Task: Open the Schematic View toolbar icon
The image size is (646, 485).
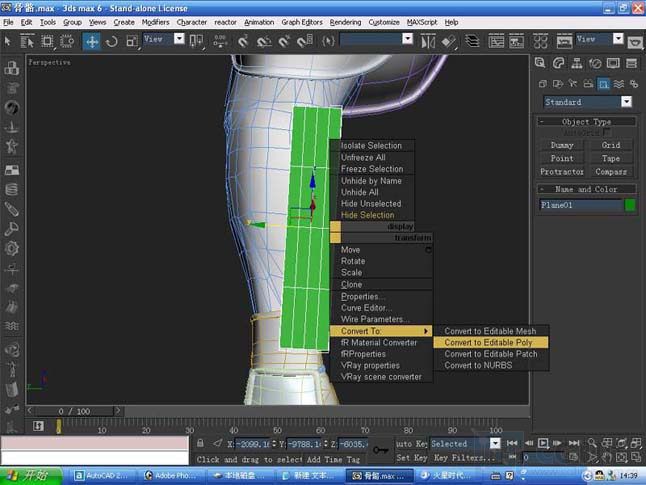Action: pyautogui.click(x=517, y=41)
